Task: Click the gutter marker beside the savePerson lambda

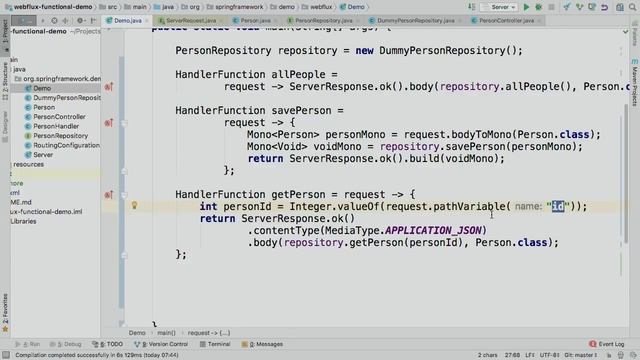Action: tap(109, 122)
